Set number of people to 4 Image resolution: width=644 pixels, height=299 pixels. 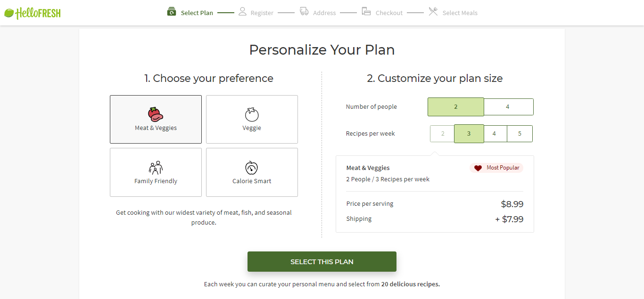pyautogui.click(x=508, y=107)
